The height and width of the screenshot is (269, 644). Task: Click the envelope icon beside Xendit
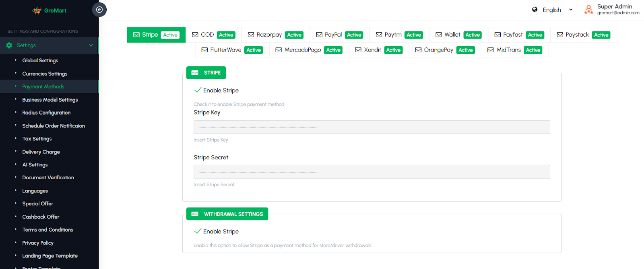[358, 50]
